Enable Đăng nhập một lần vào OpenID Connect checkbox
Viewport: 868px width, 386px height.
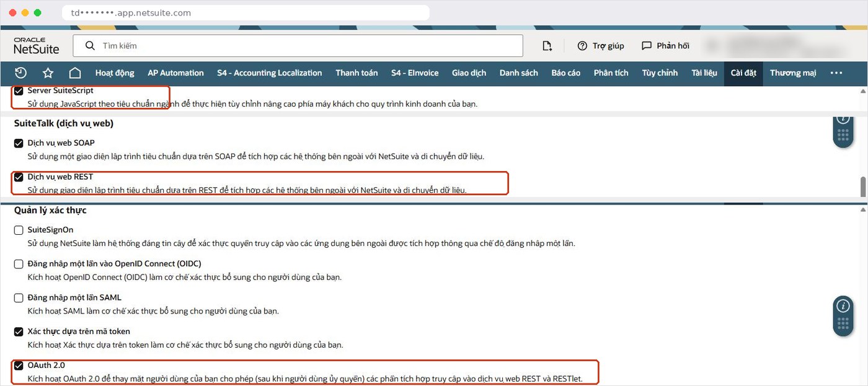pos(19,264)
